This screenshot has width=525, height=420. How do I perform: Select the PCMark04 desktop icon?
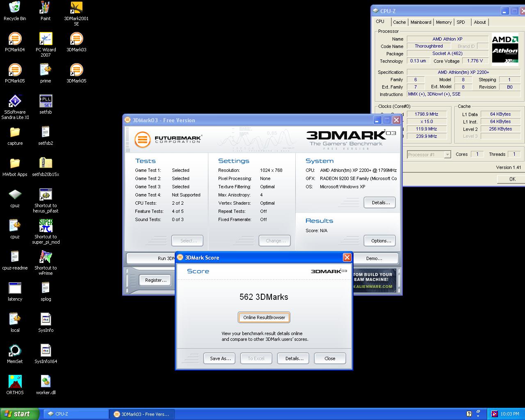coord(15,42)
